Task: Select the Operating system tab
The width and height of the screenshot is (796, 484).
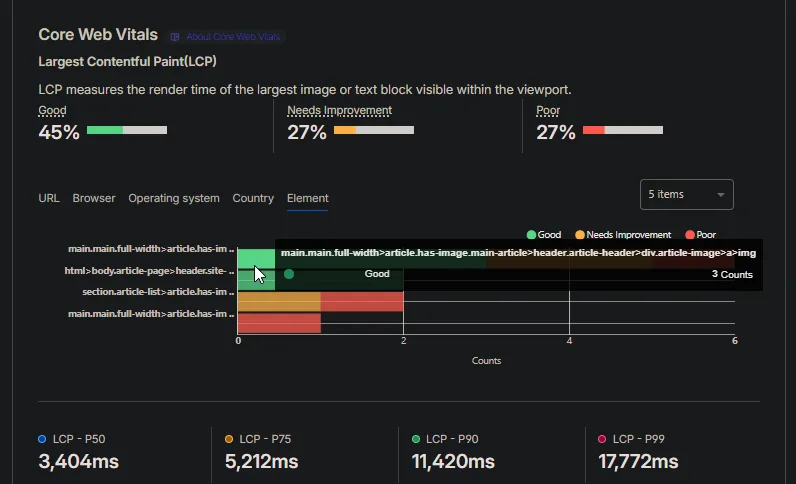Action: (x=173, y=198)
